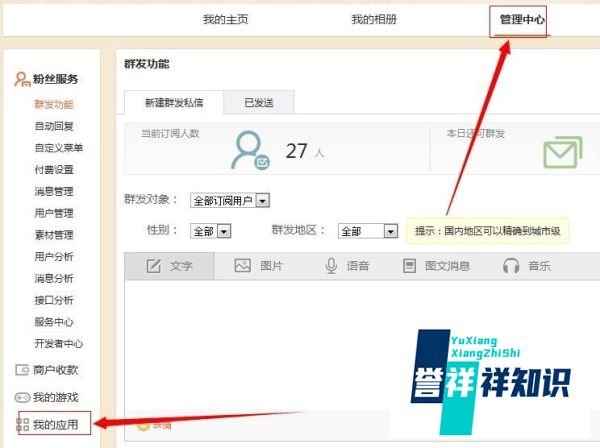Click the arrow button of 性别 combo box

pyautogui.click(x=224, y=231)
